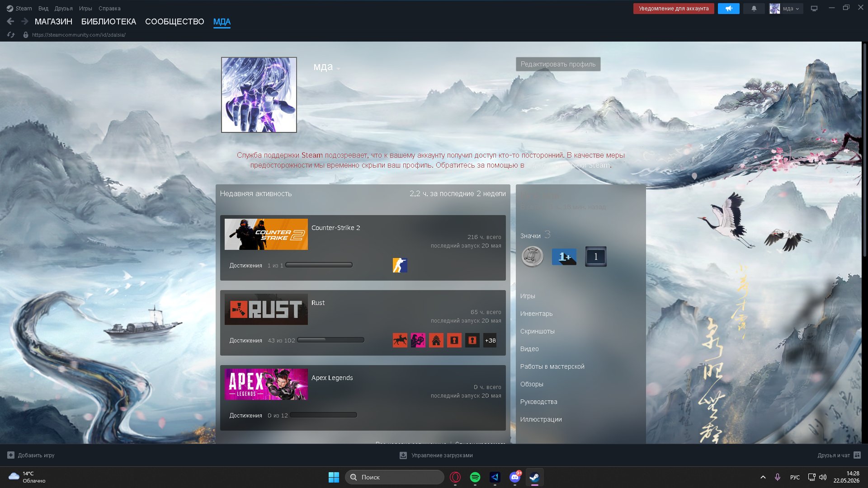The image size is (868, 488).
Task: Open the Руководства link
Action: tap(538, 402)
